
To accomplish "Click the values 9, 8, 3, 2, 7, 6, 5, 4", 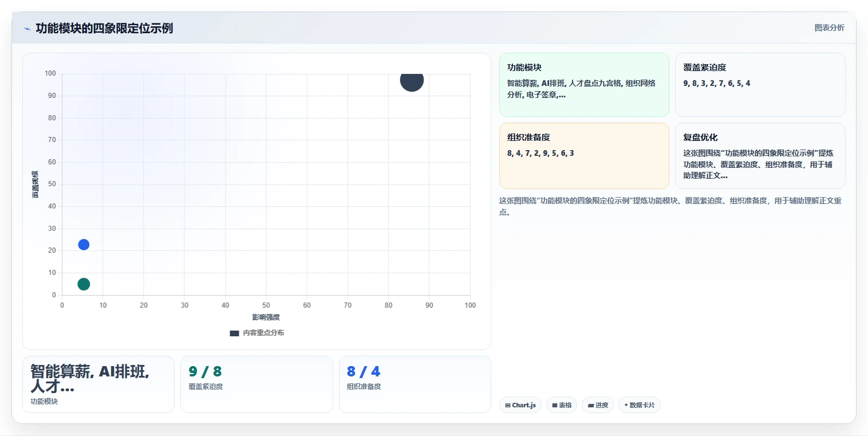I will [717, 83].
